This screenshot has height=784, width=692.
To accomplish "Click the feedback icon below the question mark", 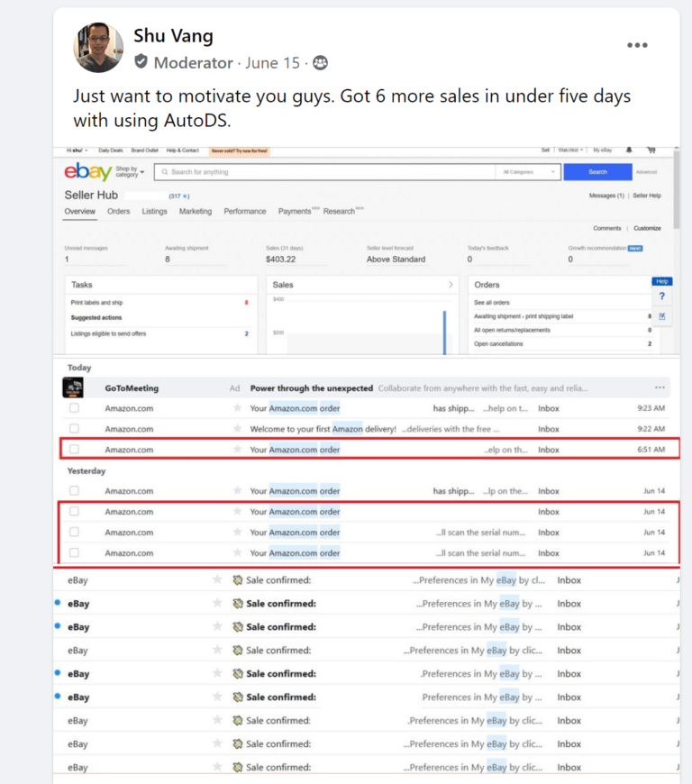I will (x=662, y=316).
